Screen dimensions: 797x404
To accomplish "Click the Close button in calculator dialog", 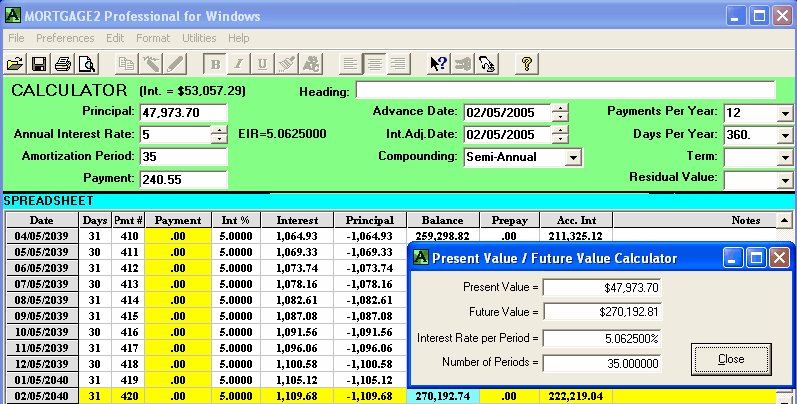I will point(730,358).
